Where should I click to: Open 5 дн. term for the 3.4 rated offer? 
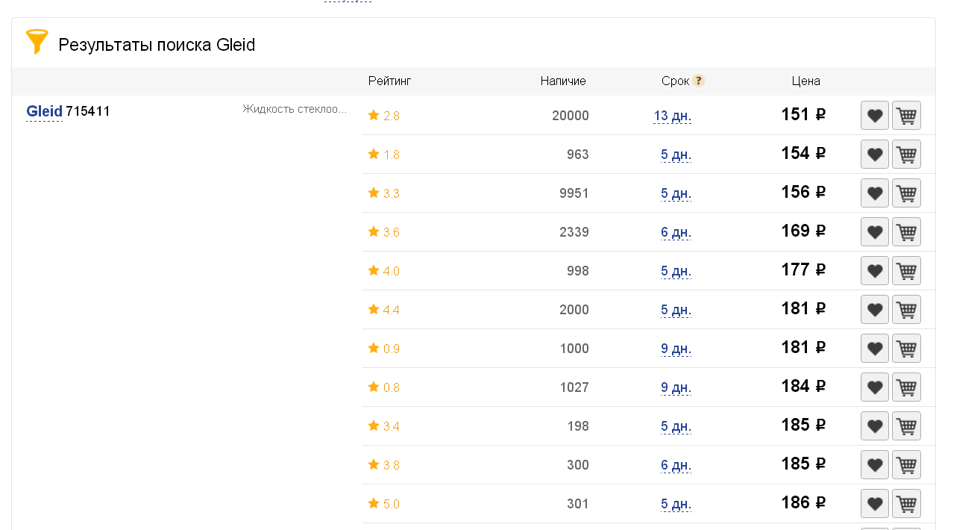(x=676, y=426)
